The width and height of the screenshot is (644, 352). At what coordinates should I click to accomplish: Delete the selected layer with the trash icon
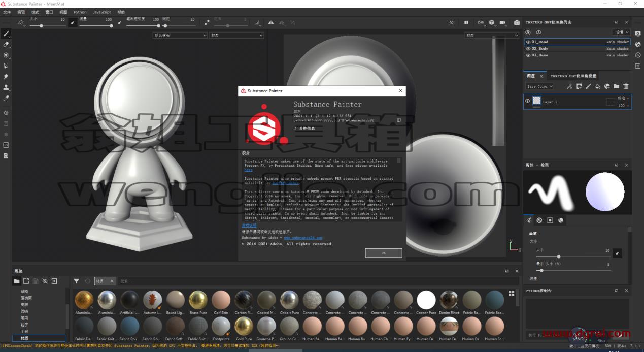pos(626,86)
